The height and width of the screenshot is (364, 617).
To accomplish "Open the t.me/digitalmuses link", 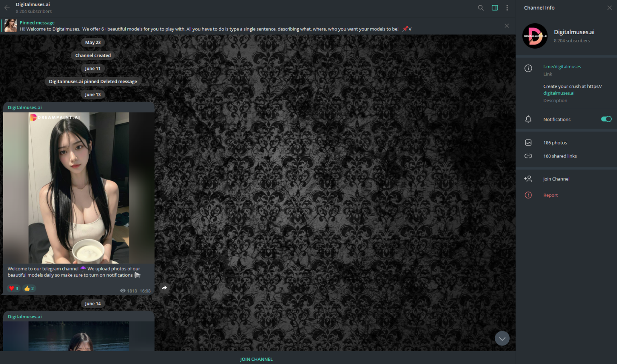I will pyautogui.click(x=562, y=67).
